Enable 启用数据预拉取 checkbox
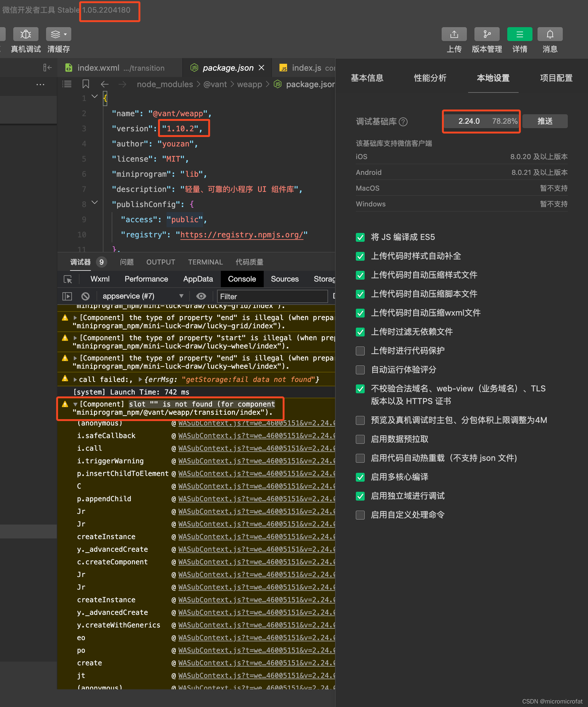The image size is (588, 707). tap(360, 439)
